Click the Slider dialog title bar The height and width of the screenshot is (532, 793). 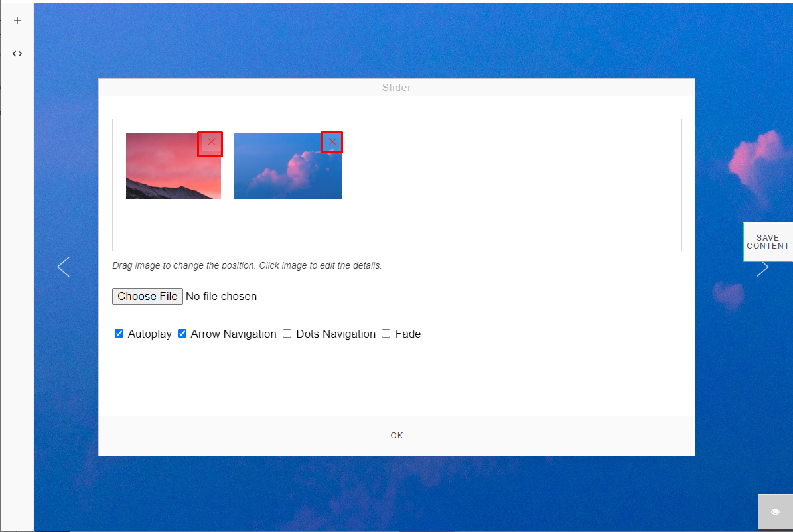[x=397, y=87]
